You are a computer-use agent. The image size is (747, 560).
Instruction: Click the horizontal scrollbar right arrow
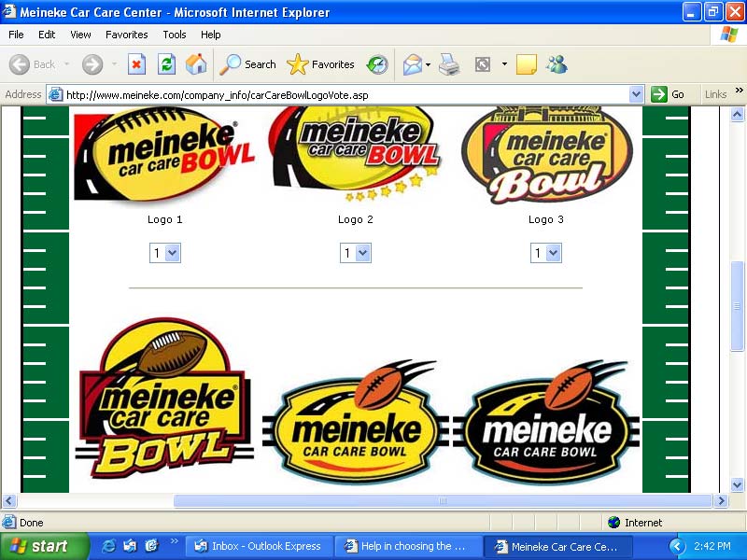pyautogui.click(x=721, y=500)
